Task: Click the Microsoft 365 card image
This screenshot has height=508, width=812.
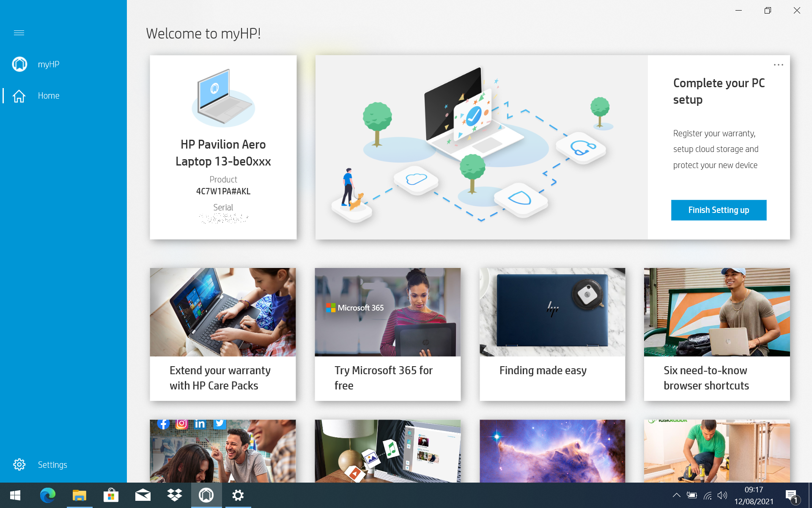Action: click(x=388, y=312)
